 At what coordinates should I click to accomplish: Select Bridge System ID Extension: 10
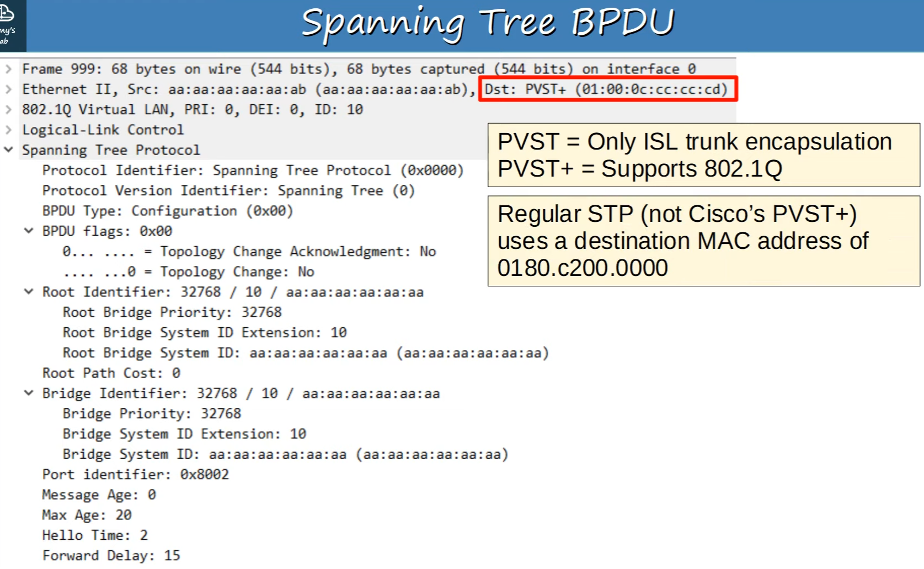tap(184, 434)
